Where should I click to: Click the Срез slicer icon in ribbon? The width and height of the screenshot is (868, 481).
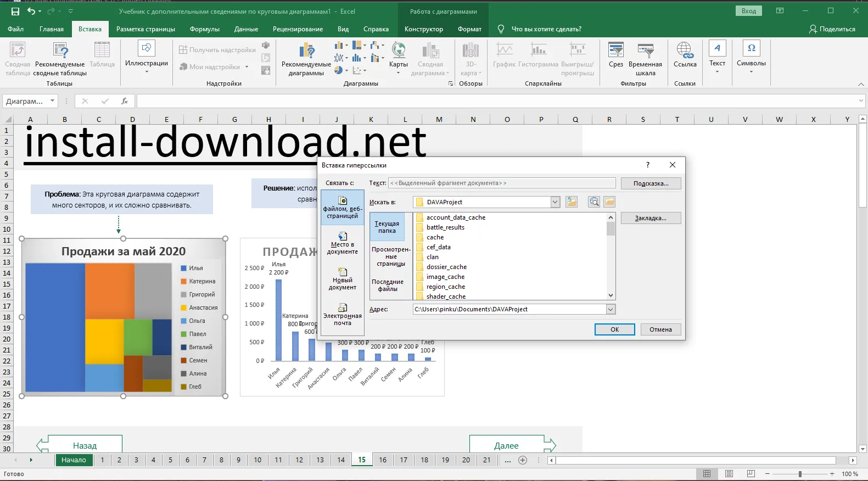pos(615,55)
